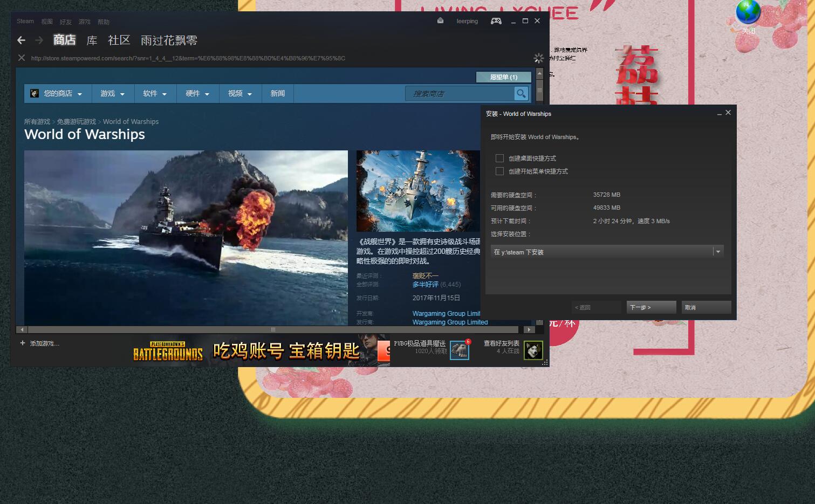This screenshot has height=504, width=815.
Task: Open the 多半好评 reviews link
Action: point(426,285)
